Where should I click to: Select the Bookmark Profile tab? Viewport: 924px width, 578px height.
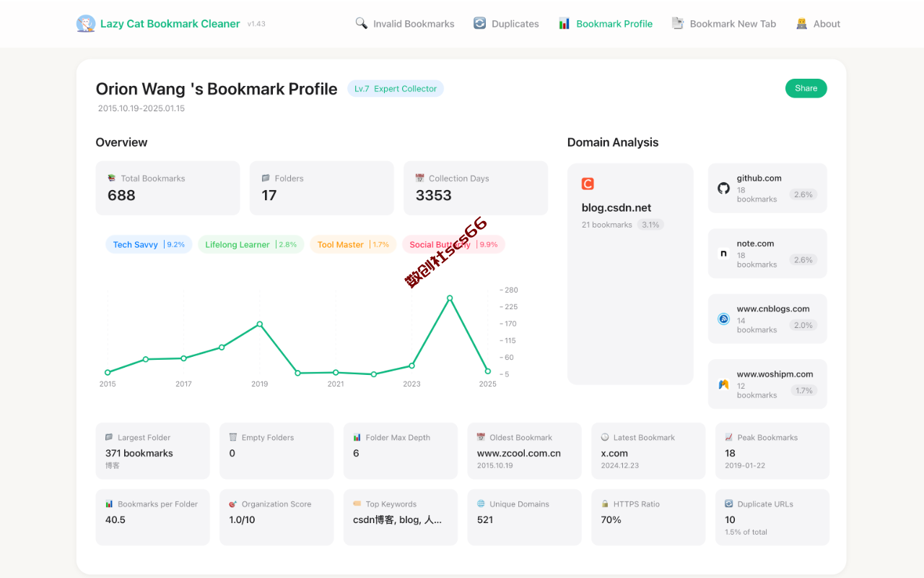click(x=606, y=24)
